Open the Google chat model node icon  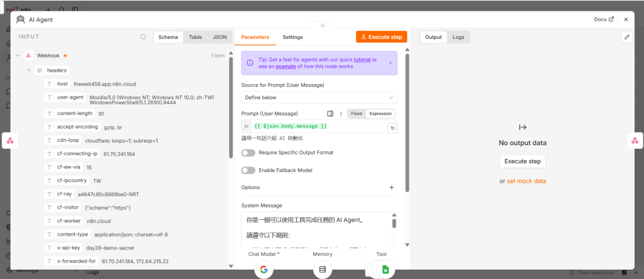point(264,270)
